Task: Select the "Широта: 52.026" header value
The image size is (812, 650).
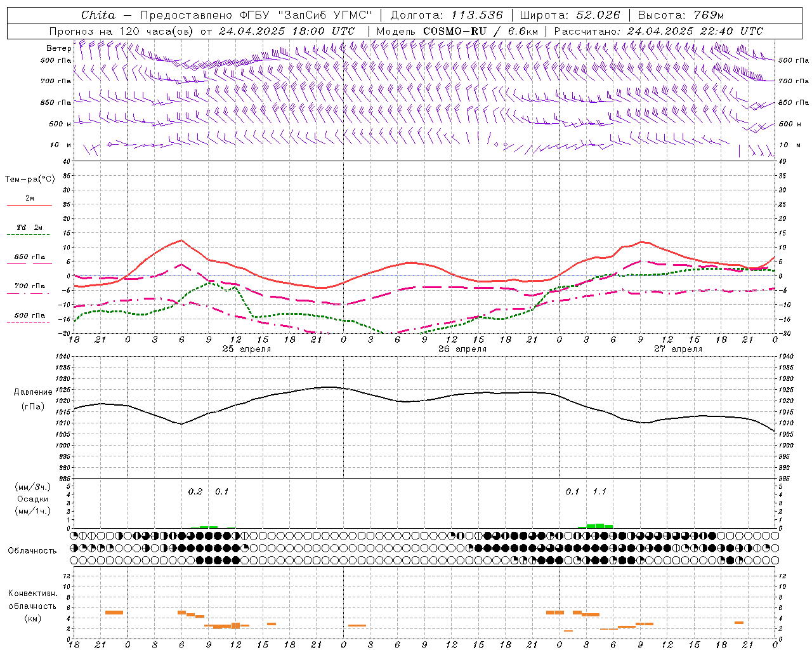Action: 570,15
